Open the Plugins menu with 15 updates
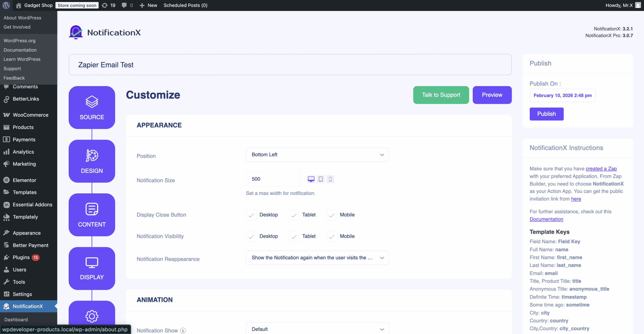 21,257
